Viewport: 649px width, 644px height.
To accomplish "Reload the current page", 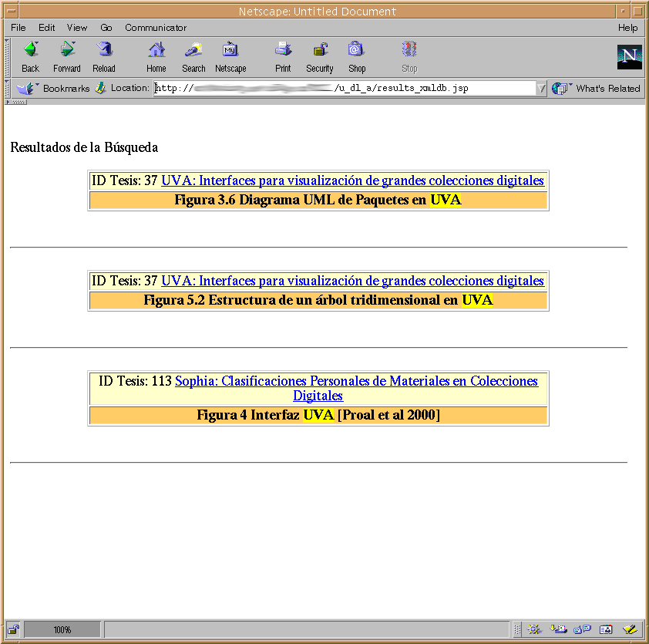I will (104, 56).
